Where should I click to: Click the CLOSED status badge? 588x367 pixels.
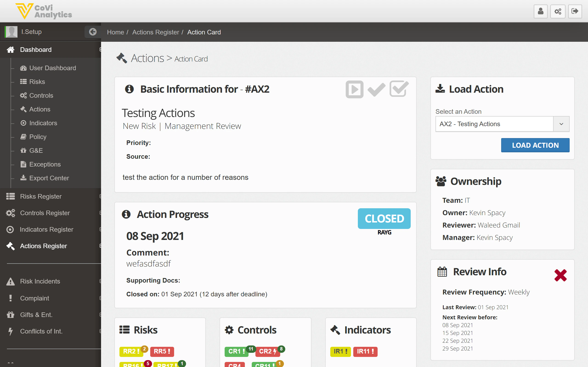pos(384,218)
